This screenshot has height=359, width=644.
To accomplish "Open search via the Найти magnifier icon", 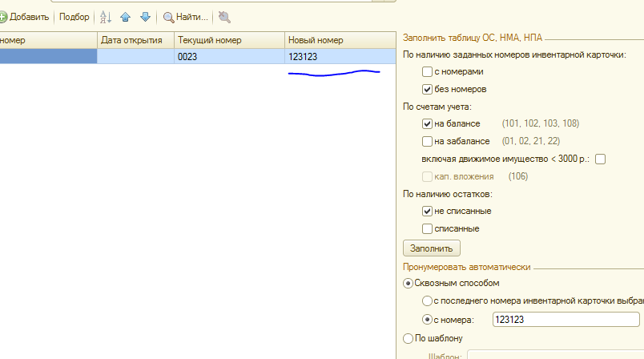I will [x=168, y=18].
